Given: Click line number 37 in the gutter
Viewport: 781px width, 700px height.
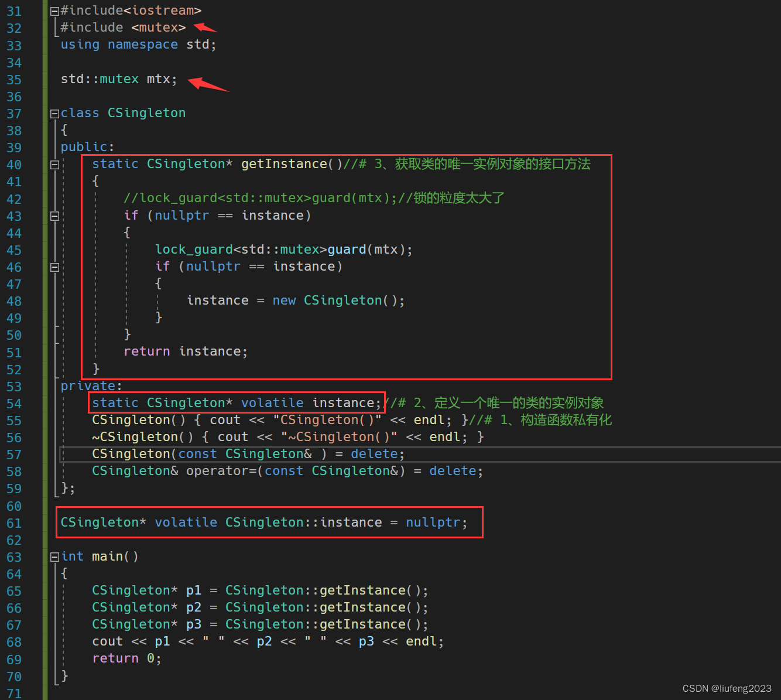Looking at the screenshot, I should pos(14,114).
